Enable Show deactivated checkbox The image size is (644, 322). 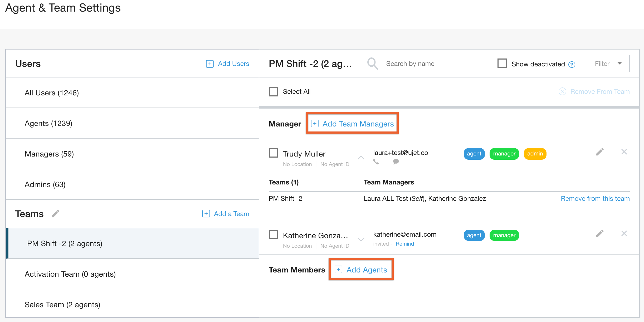(502, 64)
